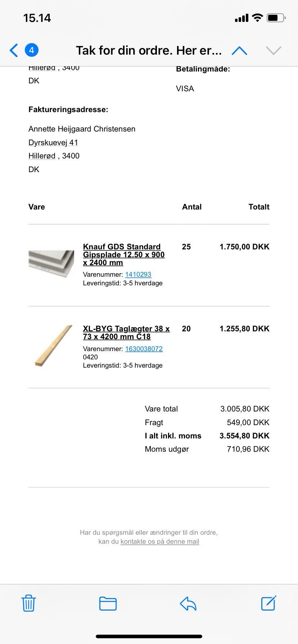This screenshot has width=298, height=644.
Task: Tap the battery status indicator
Action: pos(276,18)
